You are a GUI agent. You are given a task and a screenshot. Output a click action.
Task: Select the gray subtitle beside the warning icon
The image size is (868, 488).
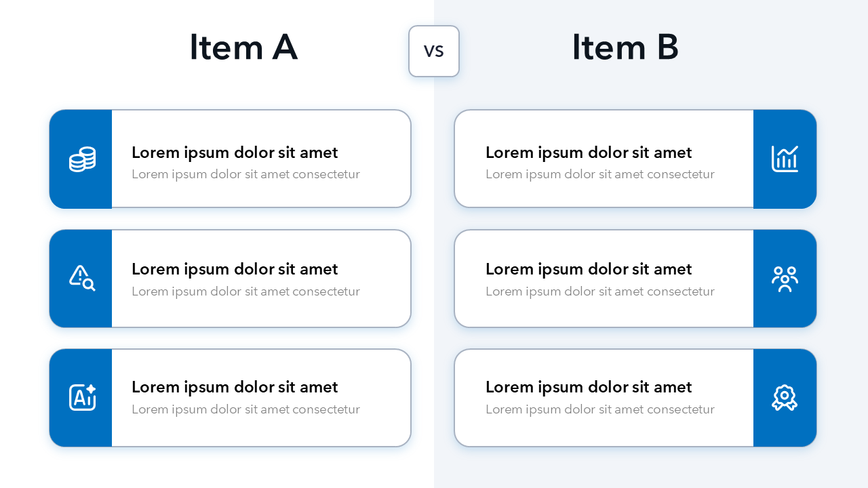245,291
